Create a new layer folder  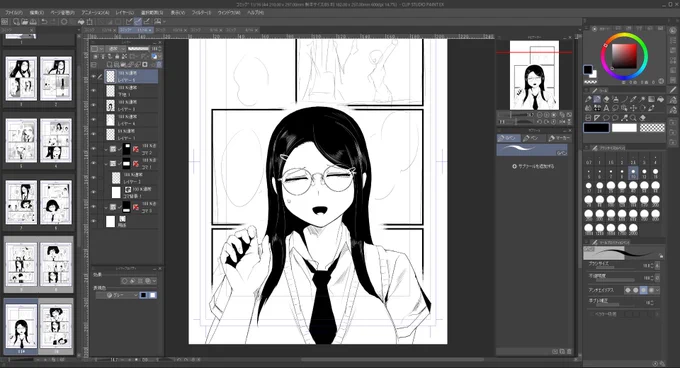tap(123, 65)
